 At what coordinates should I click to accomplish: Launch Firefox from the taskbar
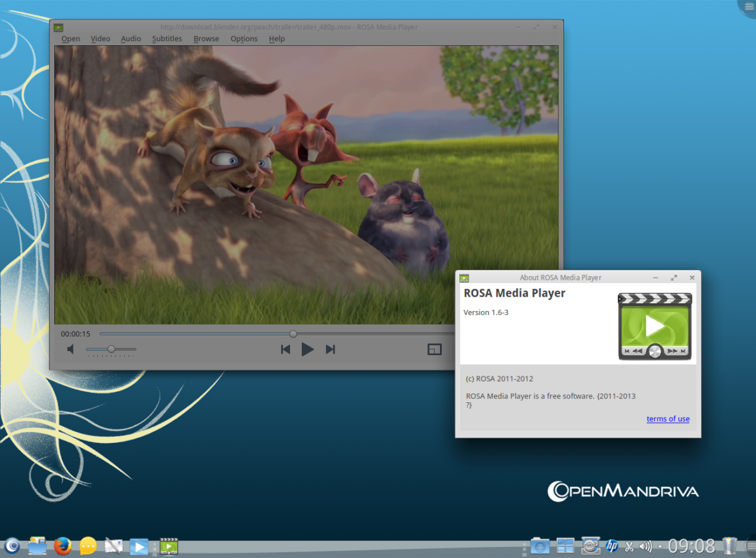(63, 546)
